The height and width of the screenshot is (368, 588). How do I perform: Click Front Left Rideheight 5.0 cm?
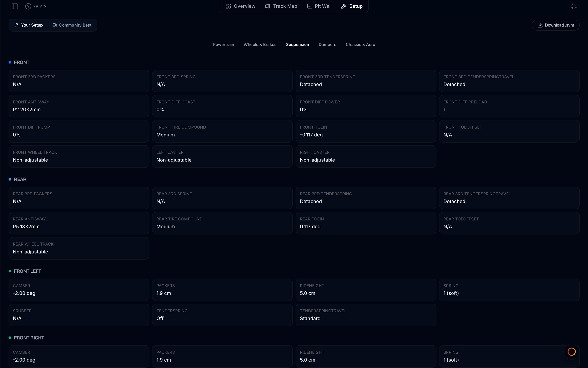tap(366, 290)
